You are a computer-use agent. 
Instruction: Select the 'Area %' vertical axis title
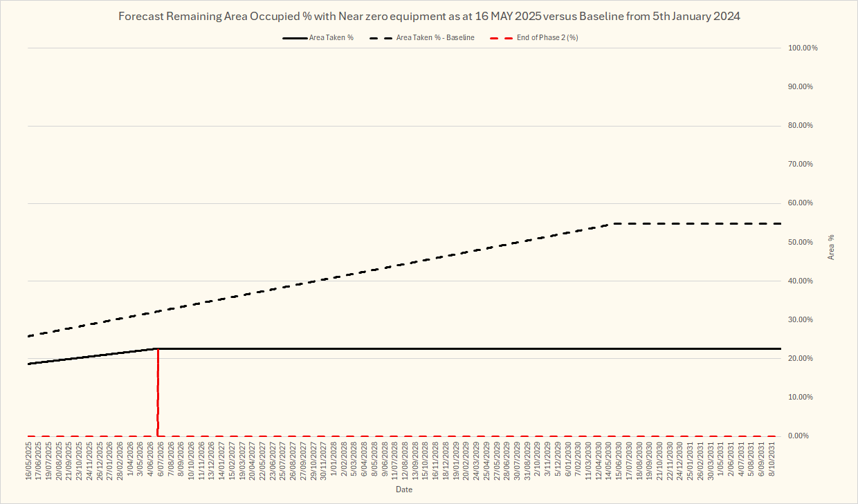coord(831,247)
